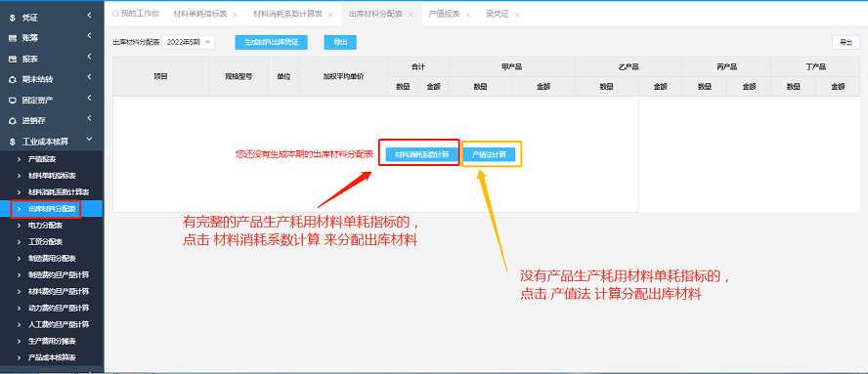Open 人工费约当产量计算 in the sidebar
Image resolution: width=868 pixels, height=374 pixels.
point(59,324)
